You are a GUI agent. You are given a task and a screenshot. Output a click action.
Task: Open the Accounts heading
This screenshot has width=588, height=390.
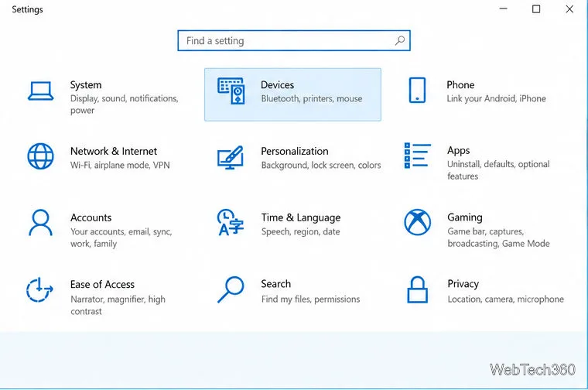pos(91,217)
